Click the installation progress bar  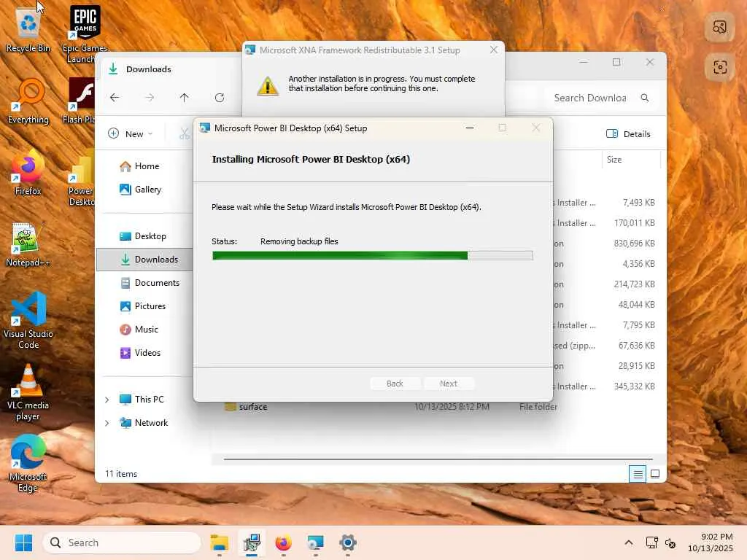(x=373, y=256)
